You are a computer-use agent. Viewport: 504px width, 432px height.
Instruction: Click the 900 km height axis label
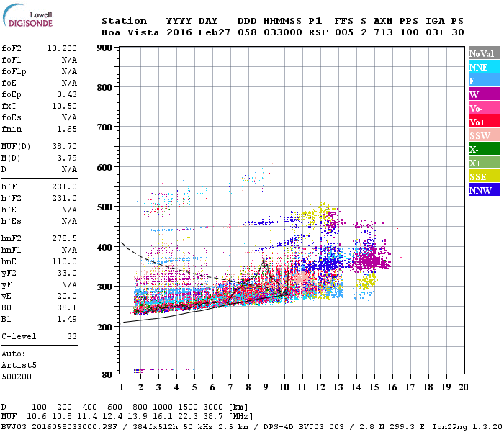pos(104,48)
